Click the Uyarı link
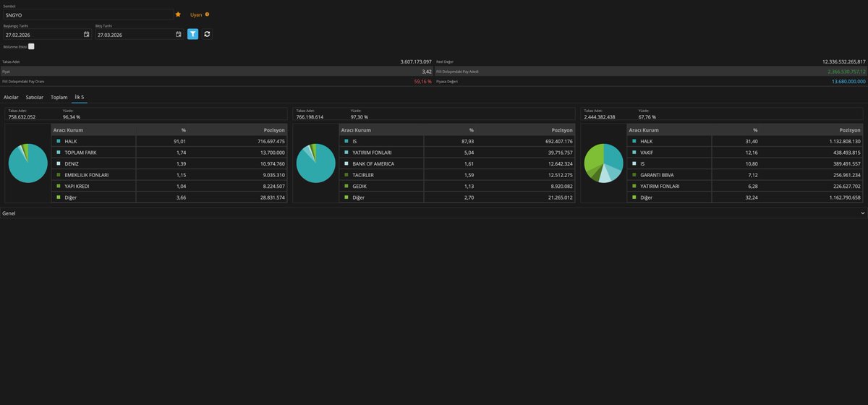The width and height of the screenshot is (868, 405). [196, 14]
